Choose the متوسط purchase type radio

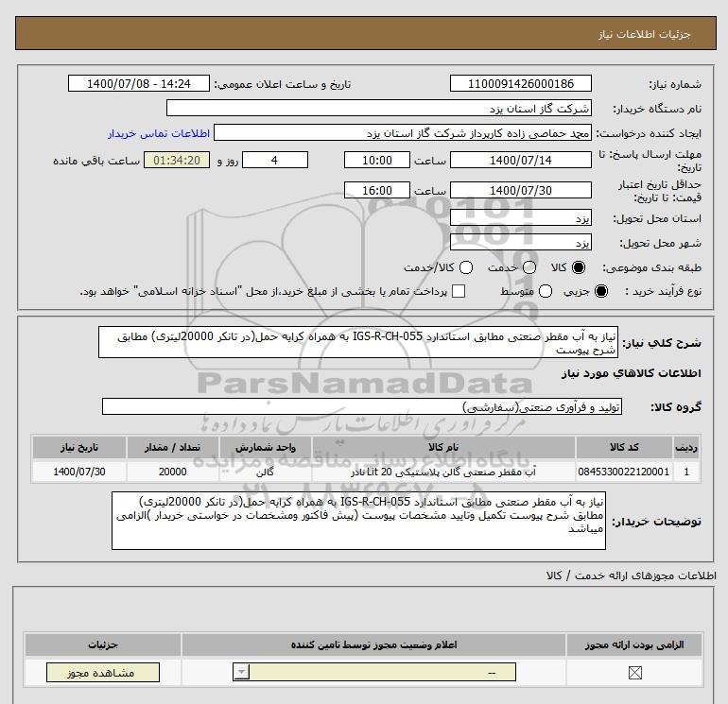[x=546, y=291]
